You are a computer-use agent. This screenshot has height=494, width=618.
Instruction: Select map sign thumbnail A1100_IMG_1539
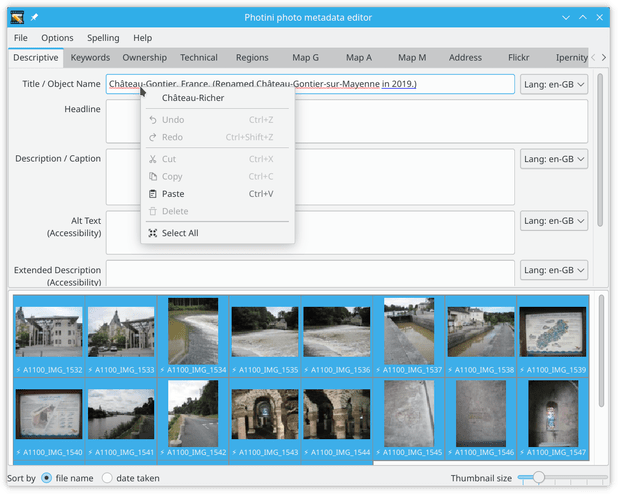click(x=553, y=336)
